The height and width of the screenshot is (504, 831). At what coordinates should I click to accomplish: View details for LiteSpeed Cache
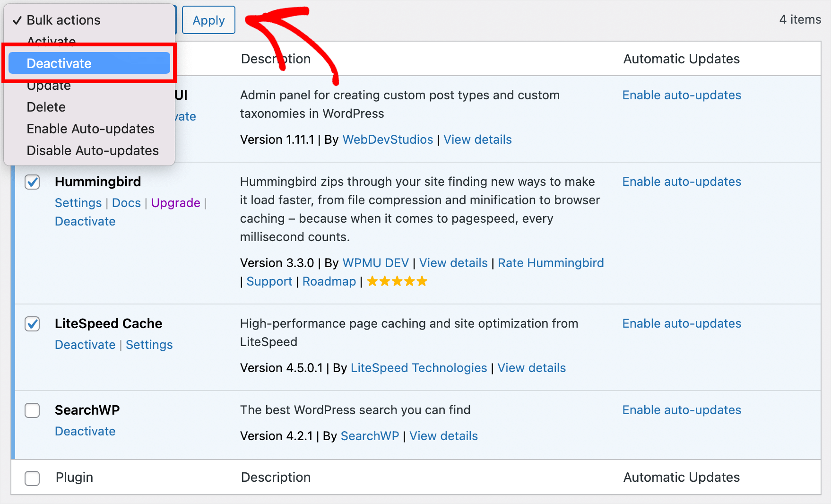coord(531,367)
